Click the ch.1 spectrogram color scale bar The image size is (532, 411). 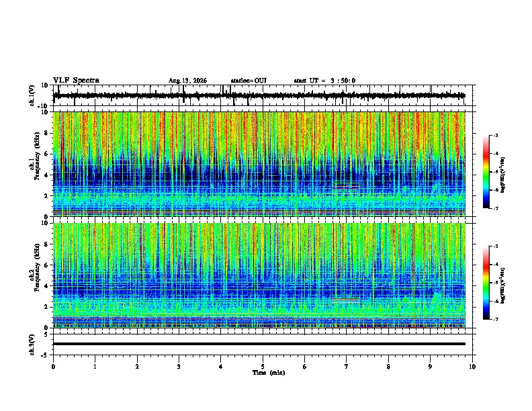(x=486, y=172)
